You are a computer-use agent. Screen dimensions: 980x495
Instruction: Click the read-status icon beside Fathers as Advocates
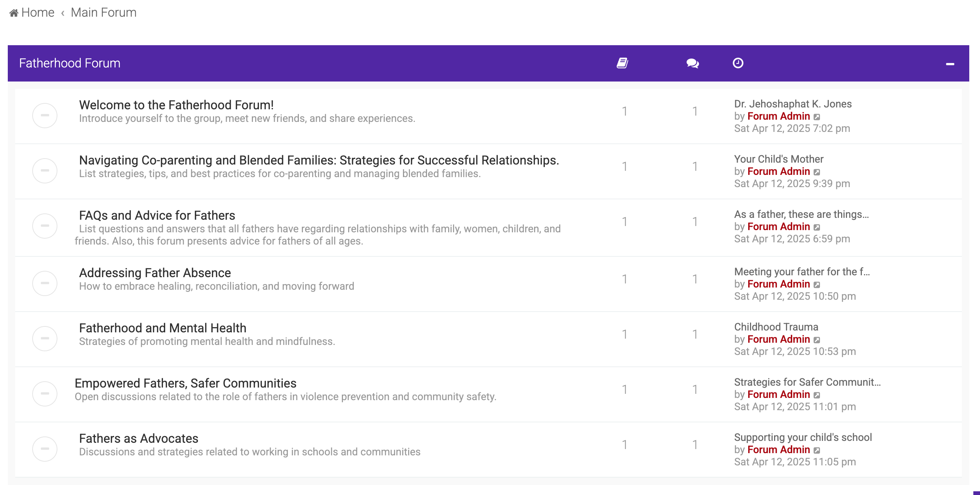click(x=44, y=449)
